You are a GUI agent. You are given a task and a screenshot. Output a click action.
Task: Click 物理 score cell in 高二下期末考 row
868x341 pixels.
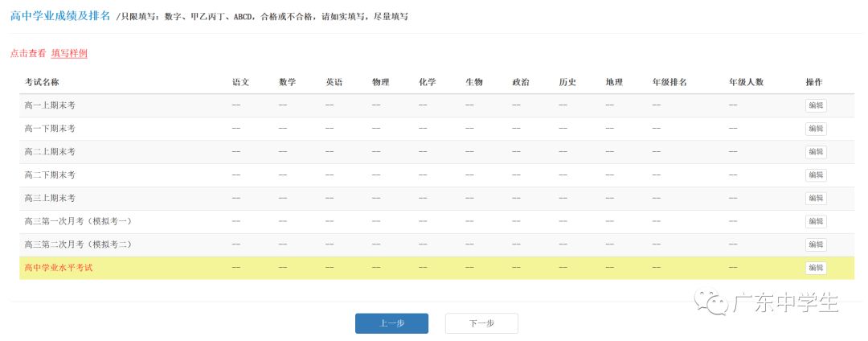point(376,175)
